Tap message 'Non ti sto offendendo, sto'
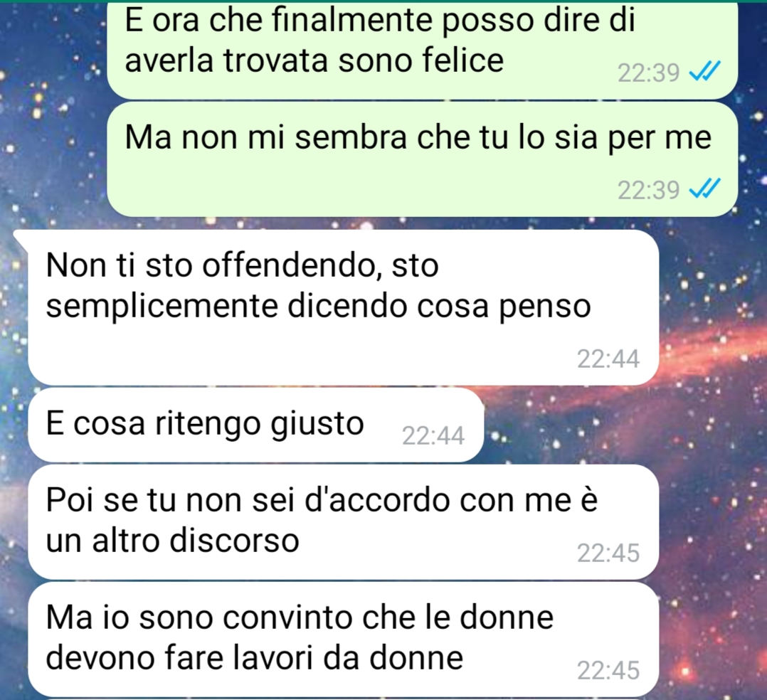767x700 pixels. point(344,307)
